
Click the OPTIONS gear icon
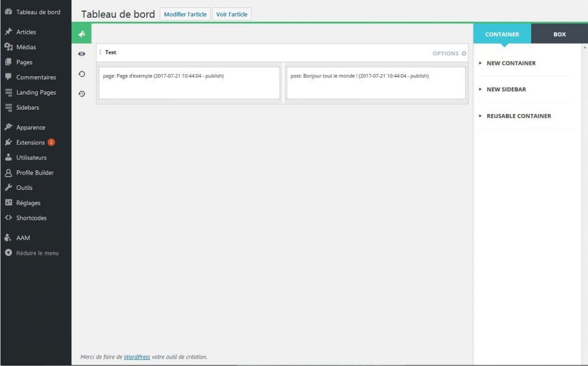coord(464,53)
